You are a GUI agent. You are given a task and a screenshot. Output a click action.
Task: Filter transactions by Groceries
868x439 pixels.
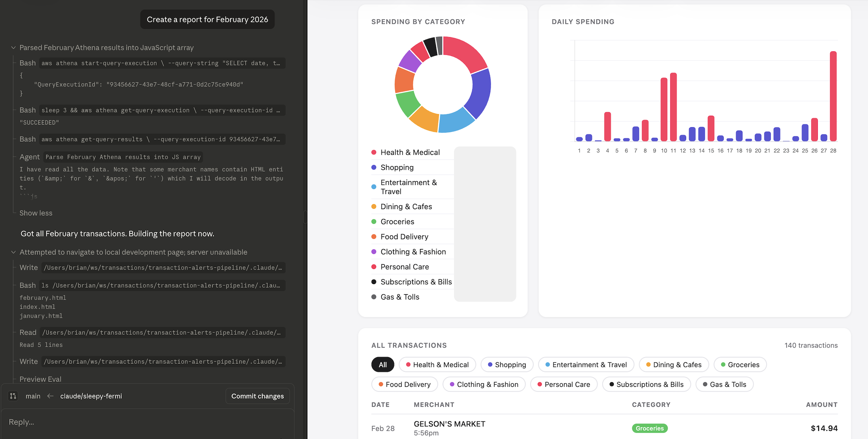point(740,365)
